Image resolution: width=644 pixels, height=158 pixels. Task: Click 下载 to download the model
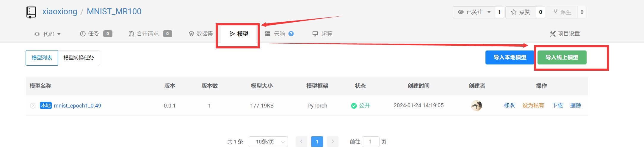tap(557, 105)
